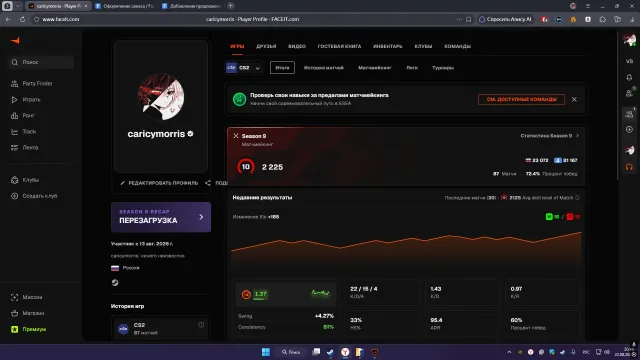
Task: Click browser reload button
Action: pyautogui.click(x=22, y=19)
